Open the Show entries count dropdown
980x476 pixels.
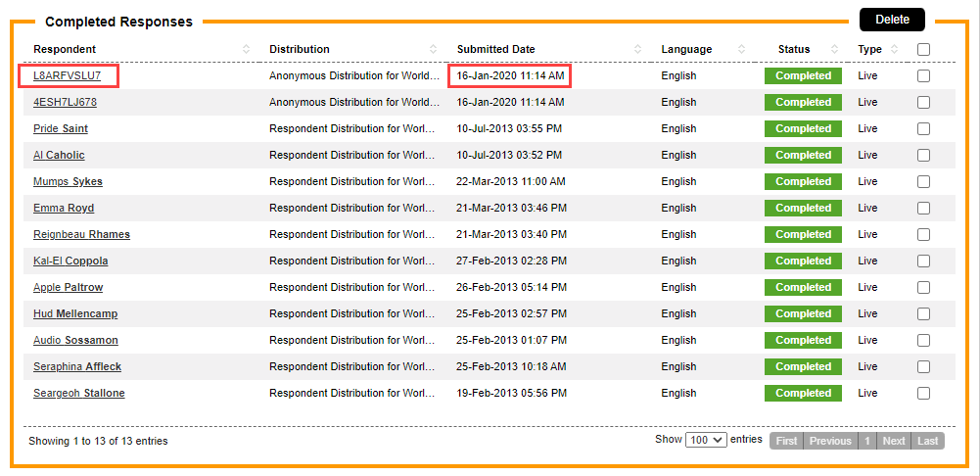pyautogui.click(x=705, y=441)
